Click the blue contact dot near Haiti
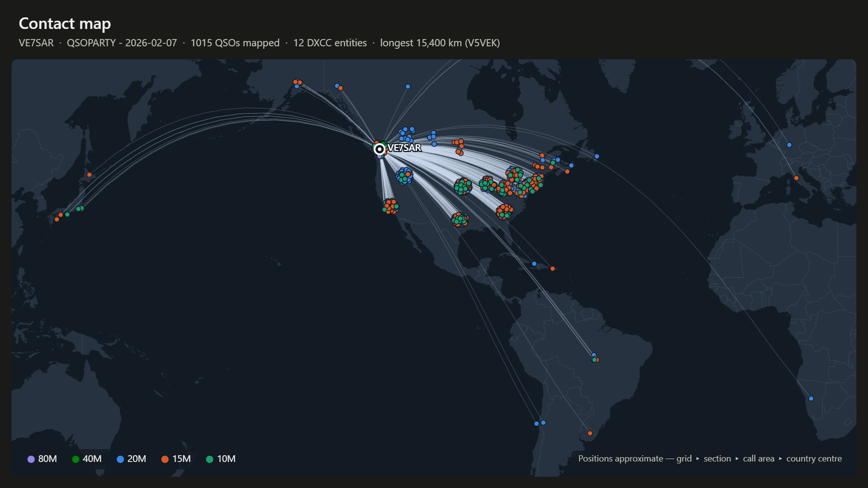Viewport: 868px width, 488px height. (534, 264)
